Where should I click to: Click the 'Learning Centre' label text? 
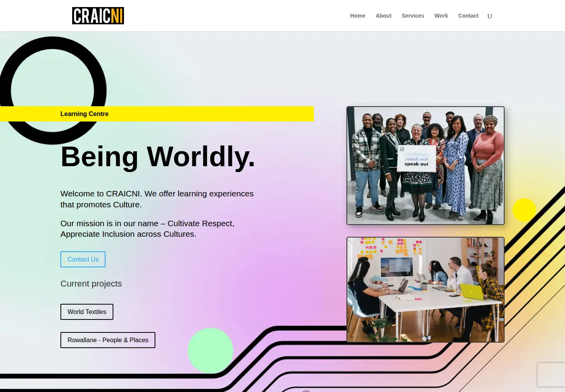[84, 114]
